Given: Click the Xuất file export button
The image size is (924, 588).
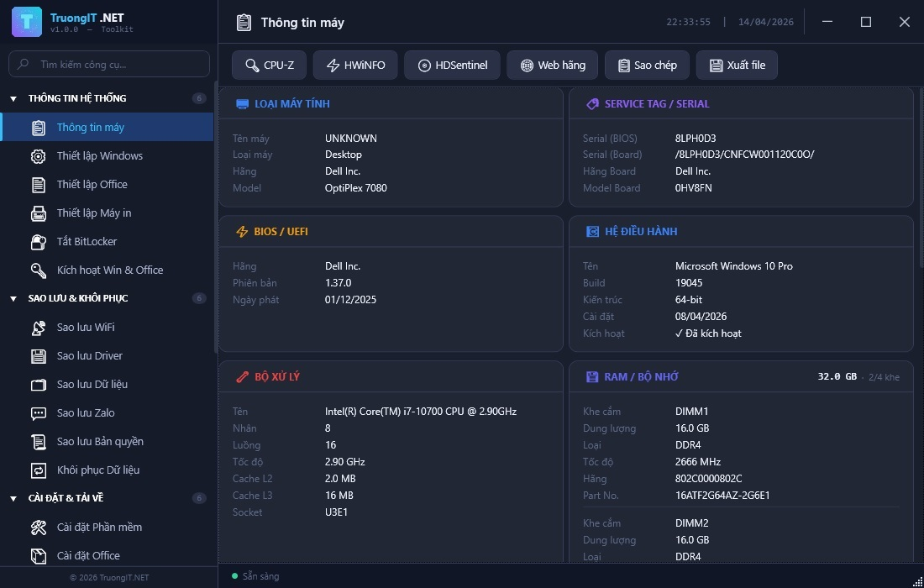Looking at the screenshot, I should (737, 66).
